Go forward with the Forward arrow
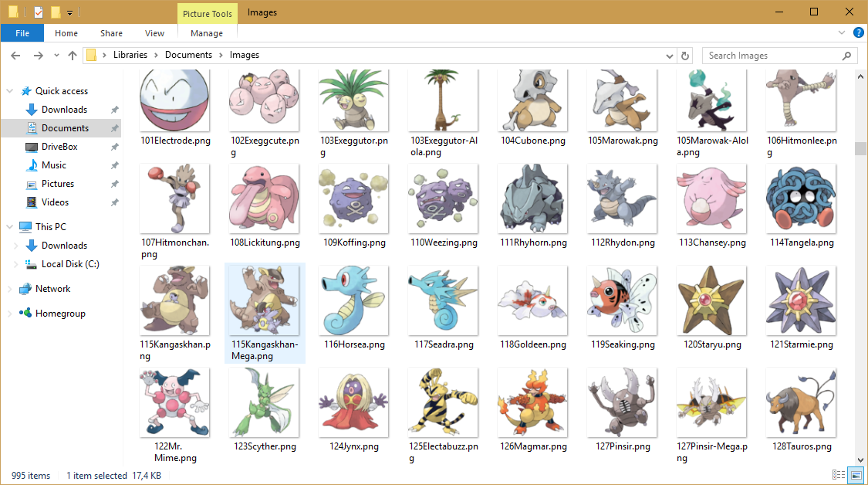This screenshot has height=485, width=868. (x=39, y=56)
